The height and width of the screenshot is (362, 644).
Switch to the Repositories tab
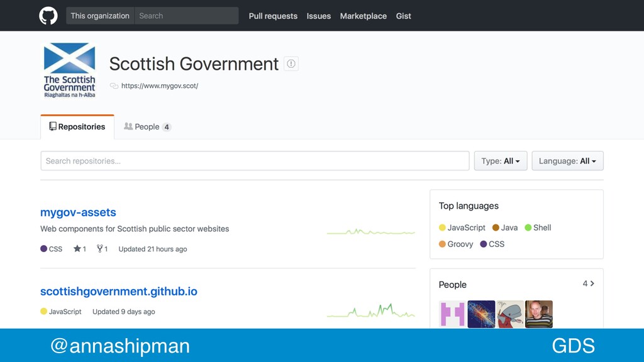click(77, 127)
